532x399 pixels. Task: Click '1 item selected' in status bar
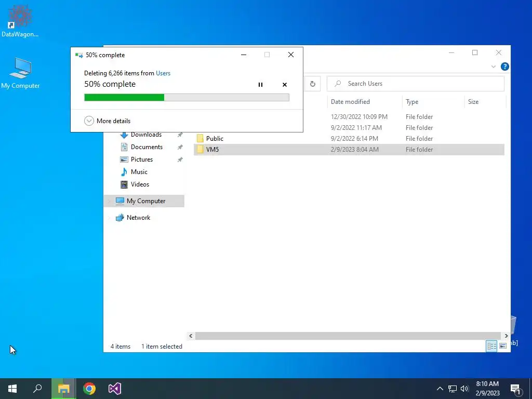[162, 347]
